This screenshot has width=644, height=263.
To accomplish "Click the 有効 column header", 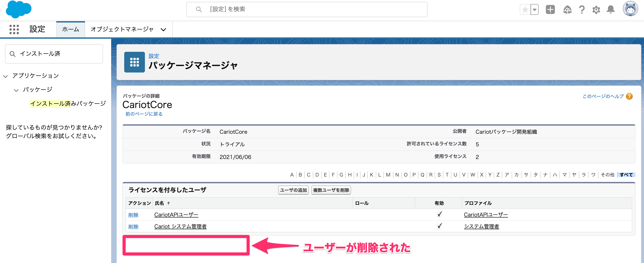I will pos(439,203).
